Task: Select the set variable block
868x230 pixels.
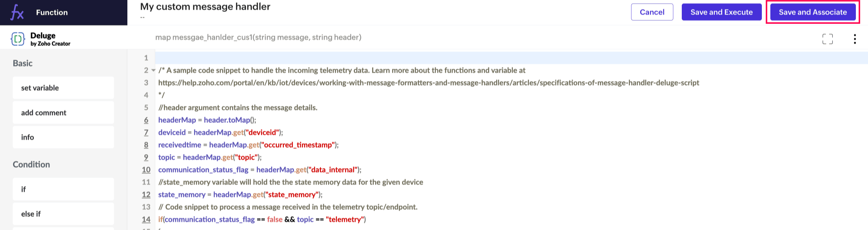Action: coord(63,88)
